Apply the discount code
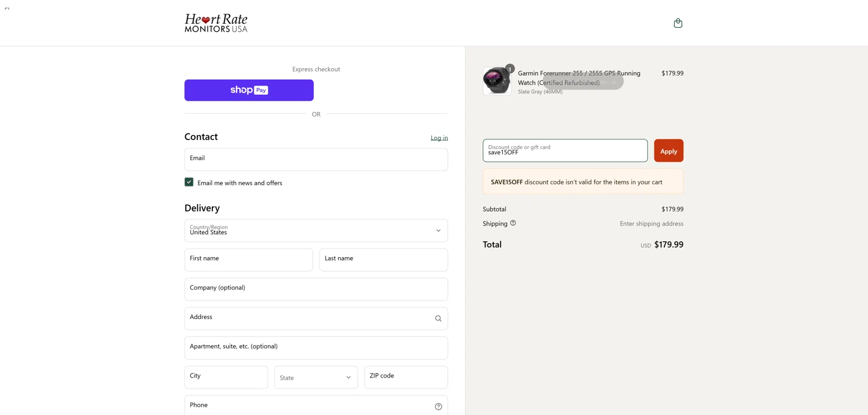 (668, 151)
